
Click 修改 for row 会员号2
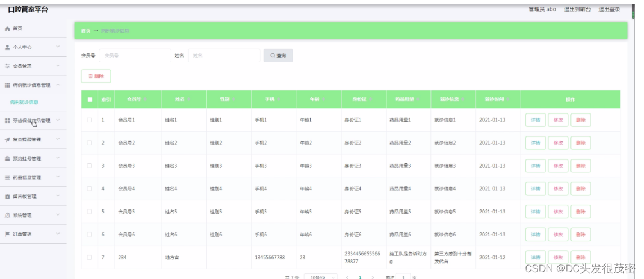[x=558, y=143]
